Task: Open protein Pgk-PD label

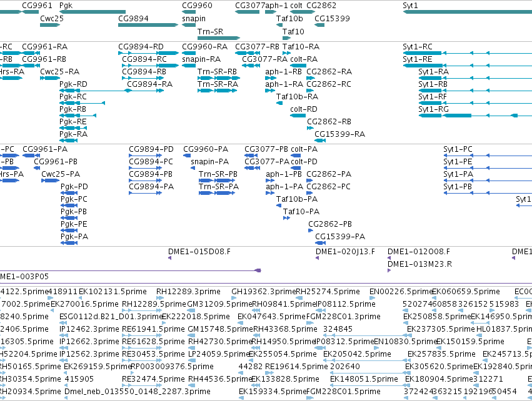Action: 74,187
